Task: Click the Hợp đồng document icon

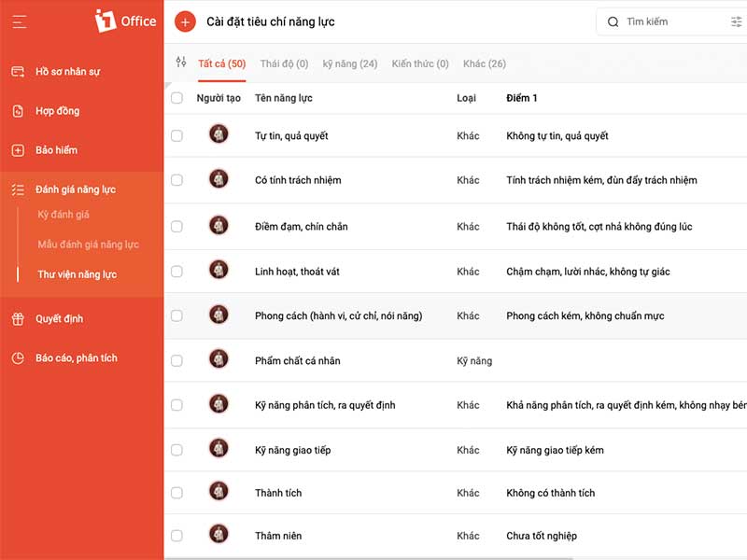Action: (18, 111)
